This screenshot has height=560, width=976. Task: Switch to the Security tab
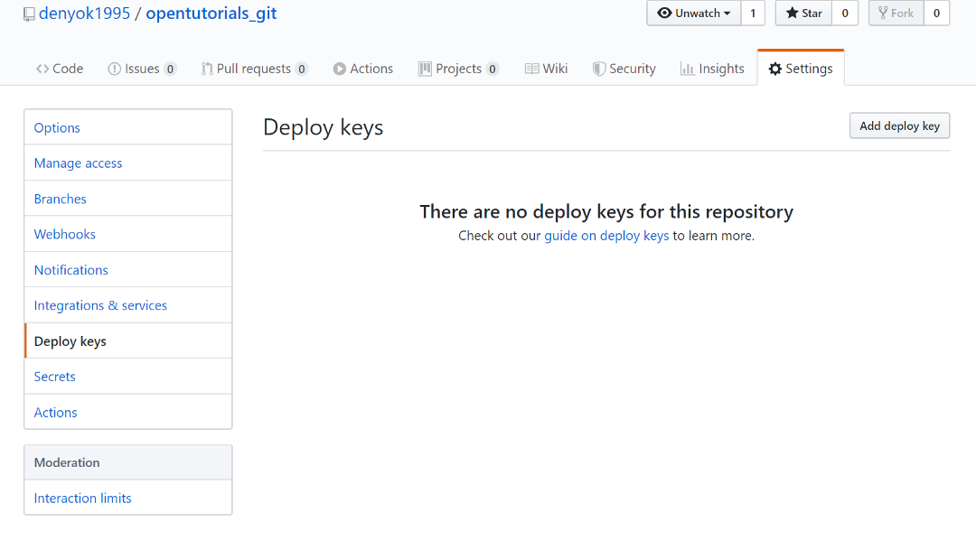click(624, 69)
